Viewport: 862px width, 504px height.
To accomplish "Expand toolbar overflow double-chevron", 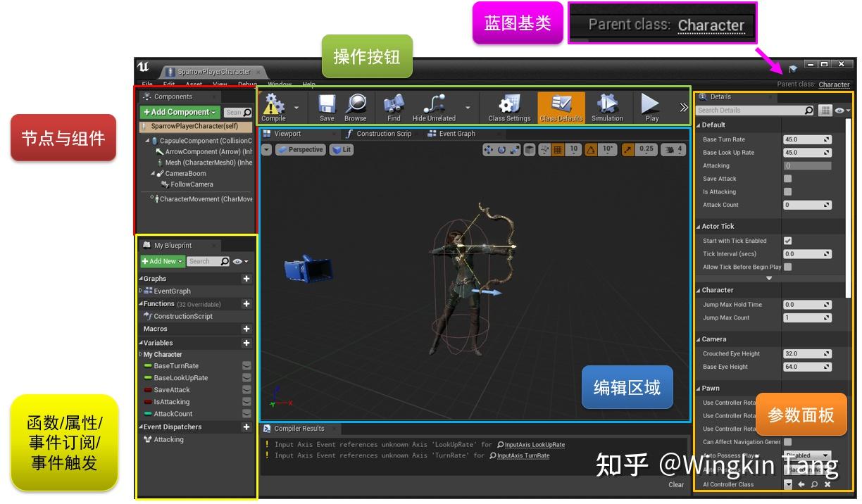I will coord(683,108).
